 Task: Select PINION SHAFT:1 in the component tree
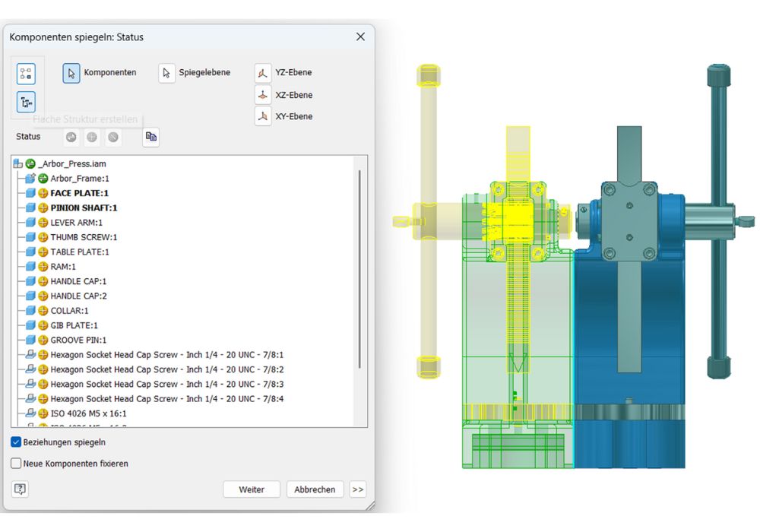(x=89, y=207)
